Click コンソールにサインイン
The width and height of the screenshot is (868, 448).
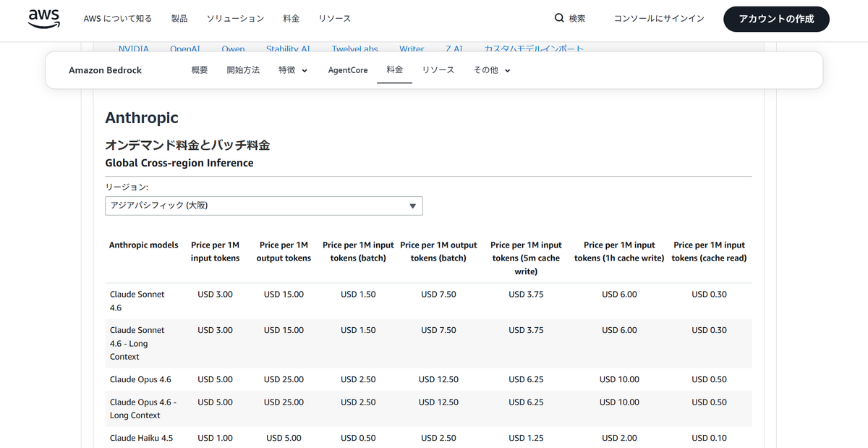658,19
